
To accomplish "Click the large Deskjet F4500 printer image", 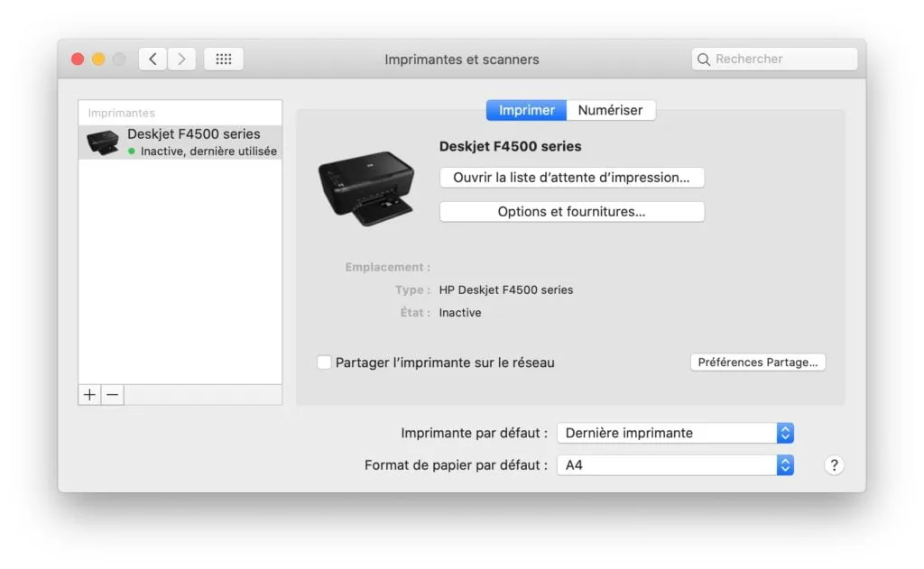I will [x=366, y=188].
